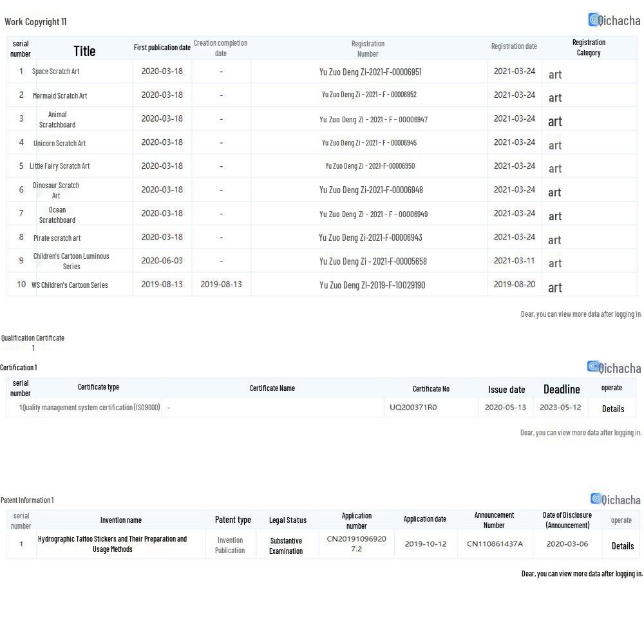The image size is (644, 644).
Task: Open the Hydrographic Tattoo Stickers invention name
Action: pos(112,544)
